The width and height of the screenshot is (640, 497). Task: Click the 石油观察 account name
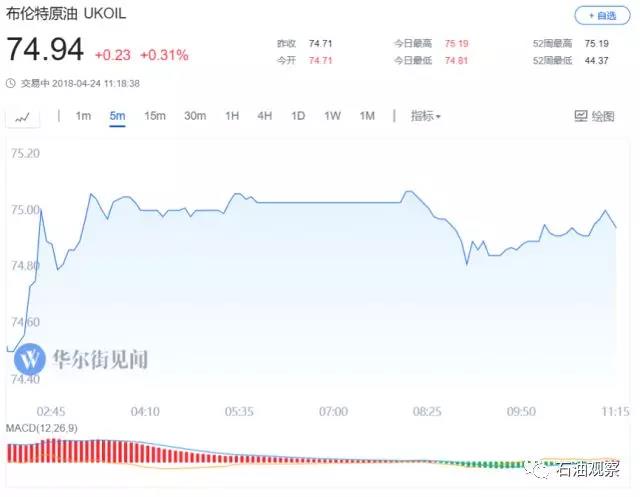click(x=588, y=467)
